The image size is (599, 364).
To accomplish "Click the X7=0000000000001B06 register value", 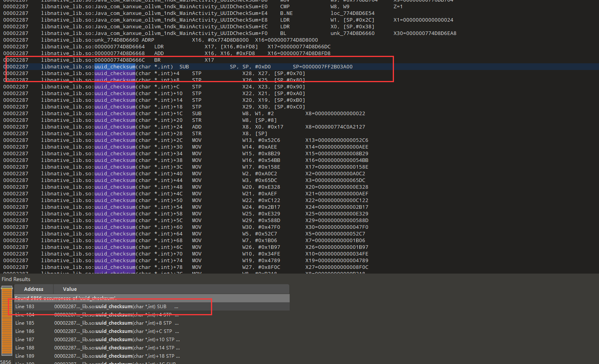I will (335, 240).
